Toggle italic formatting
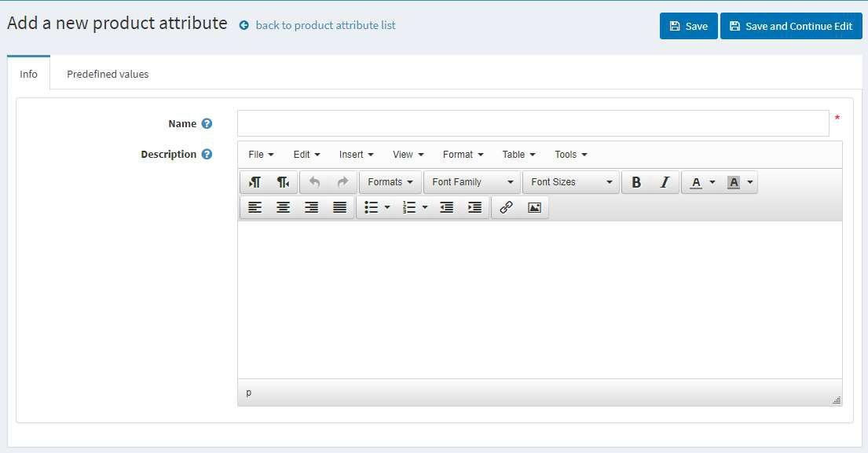The image size is (868, 453). tap(665, 182)
